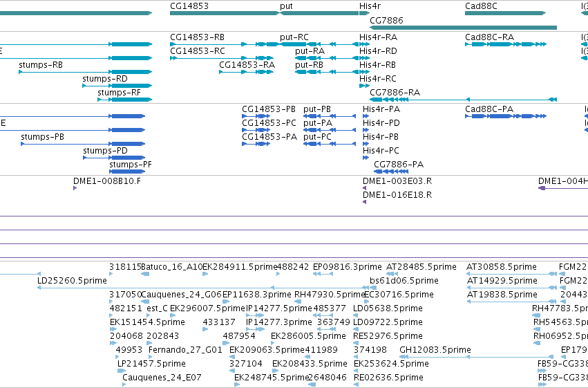588x388 pixels.
Task: Click protein CG14853-PB label
Action: (x=269, y=109)
